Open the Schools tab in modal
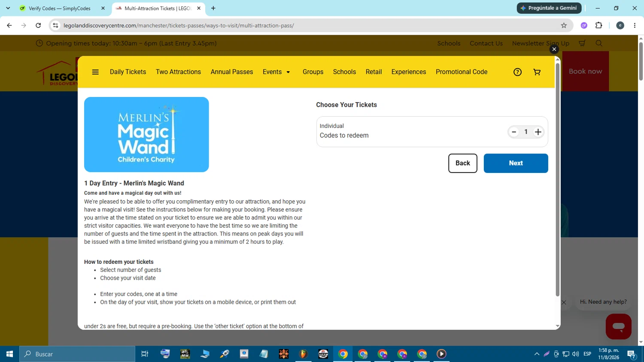Image resolution: width=644 pixels, height=362 pixels. pyautogui.click(x=344, y=72)
